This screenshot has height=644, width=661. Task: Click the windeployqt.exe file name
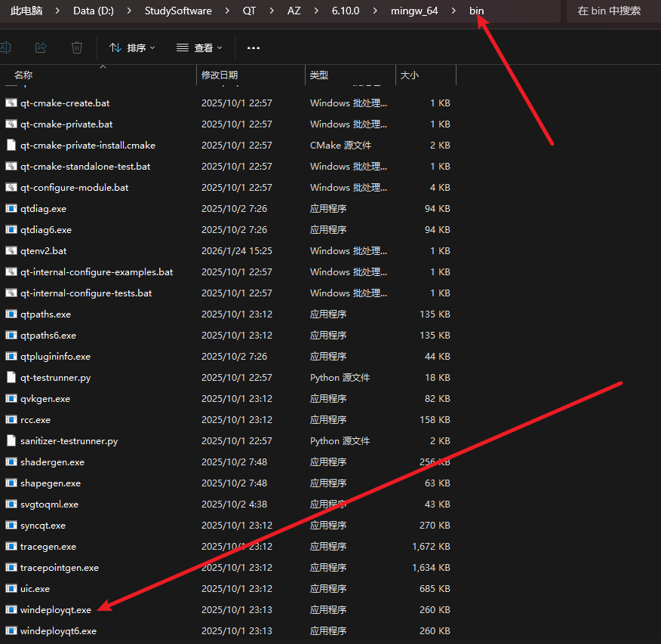(56, 610)
